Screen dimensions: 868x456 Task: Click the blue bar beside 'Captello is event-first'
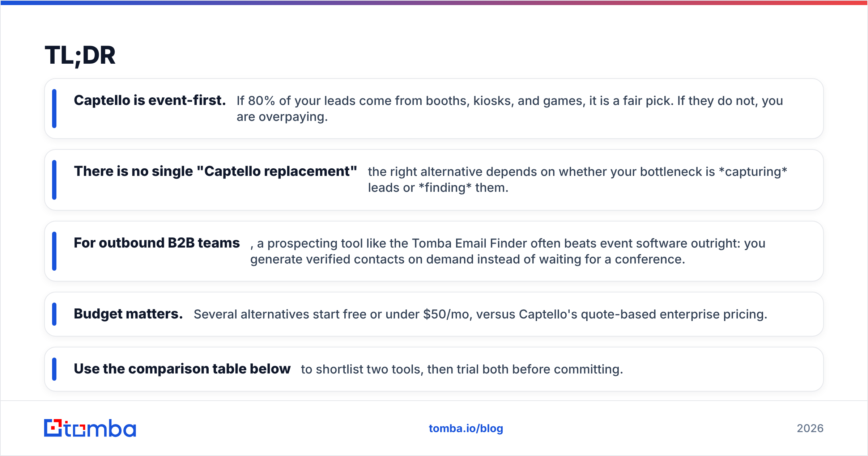pyautogui.click(x=54, y=109)
